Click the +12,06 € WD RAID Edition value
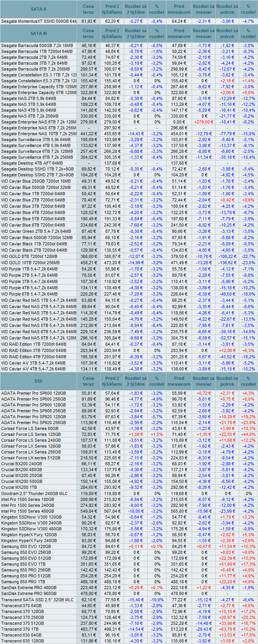 (227, 350)
